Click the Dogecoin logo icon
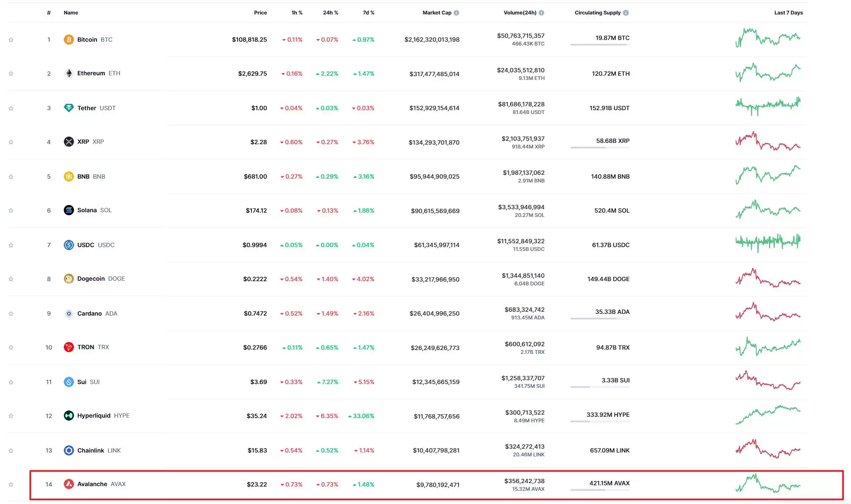The width and height of the screenshot is (851, 504). click(x=68, y=279)
